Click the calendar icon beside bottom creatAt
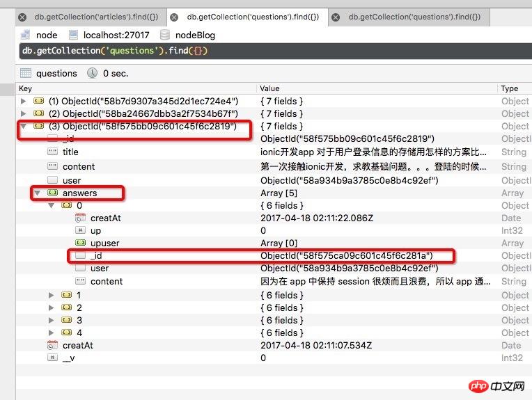 click(53, 345)
